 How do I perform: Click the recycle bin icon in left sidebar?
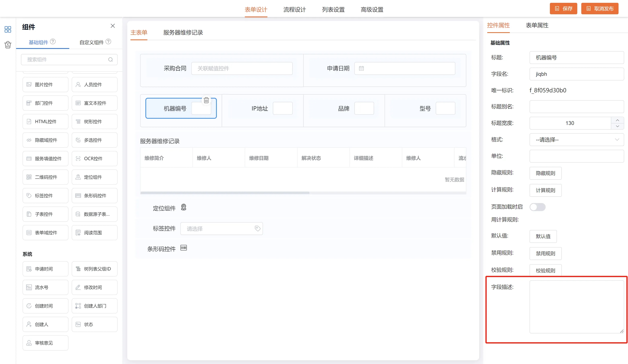point(8,45)
